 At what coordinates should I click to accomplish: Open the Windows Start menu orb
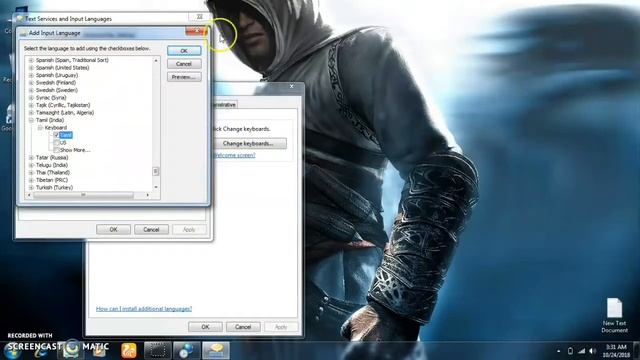(x=13, y=350)
